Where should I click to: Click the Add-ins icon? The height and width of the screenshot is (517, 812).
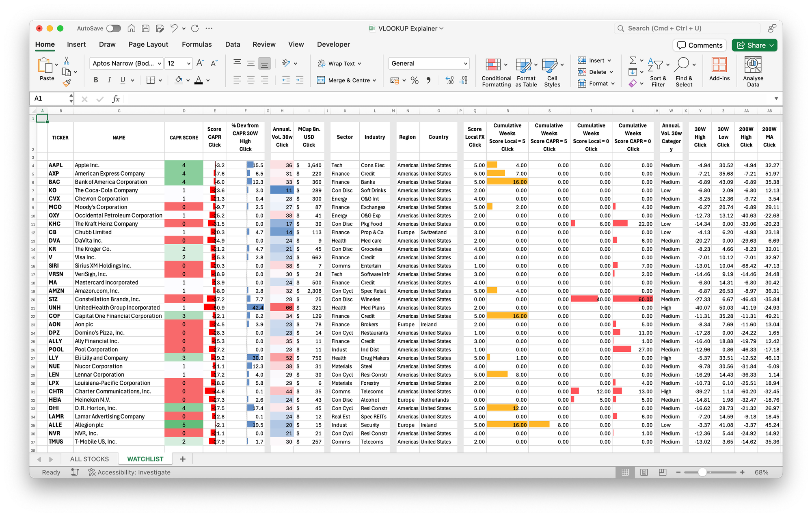[719, 65]
